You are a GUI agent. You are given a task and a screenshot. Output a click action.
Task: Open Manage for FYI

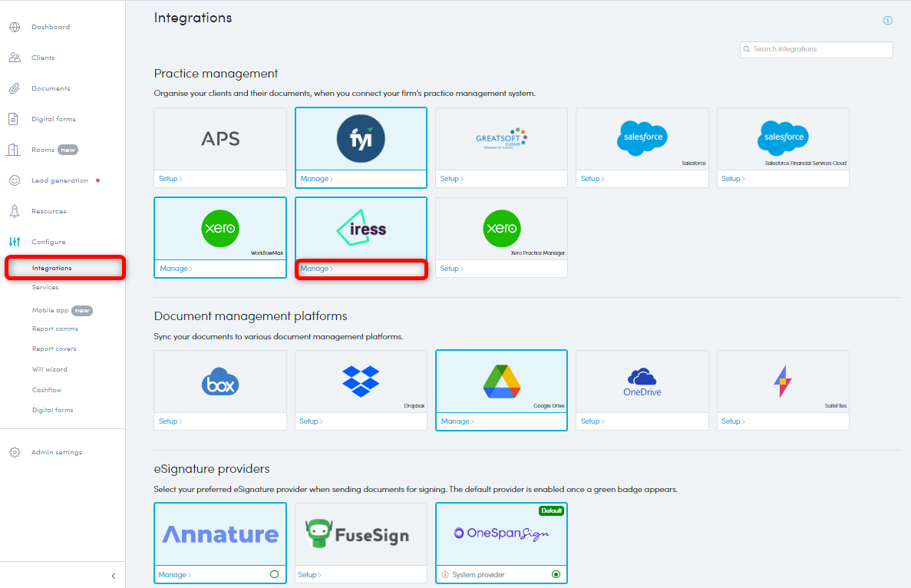pos(316,178)
